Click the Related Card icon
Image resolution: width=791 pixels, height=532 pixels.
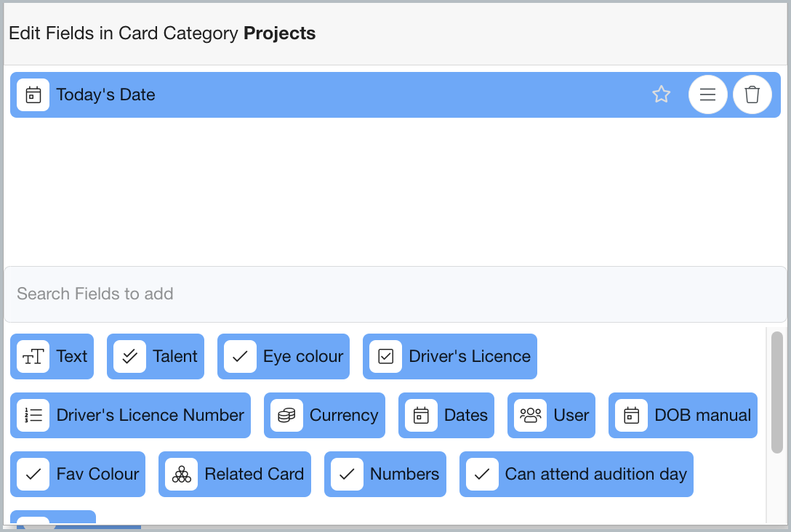(182, 475)
